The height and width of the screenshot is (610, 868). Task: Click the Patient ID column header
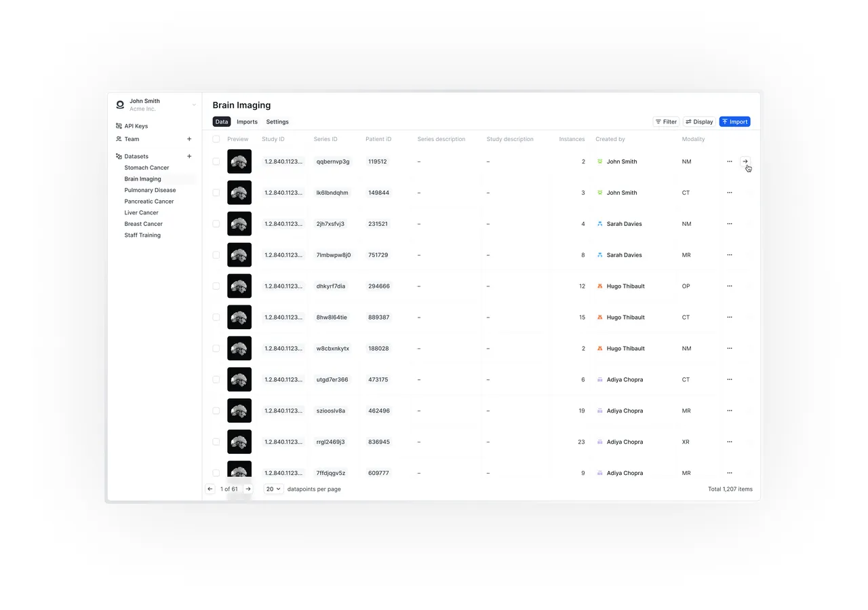378,139
